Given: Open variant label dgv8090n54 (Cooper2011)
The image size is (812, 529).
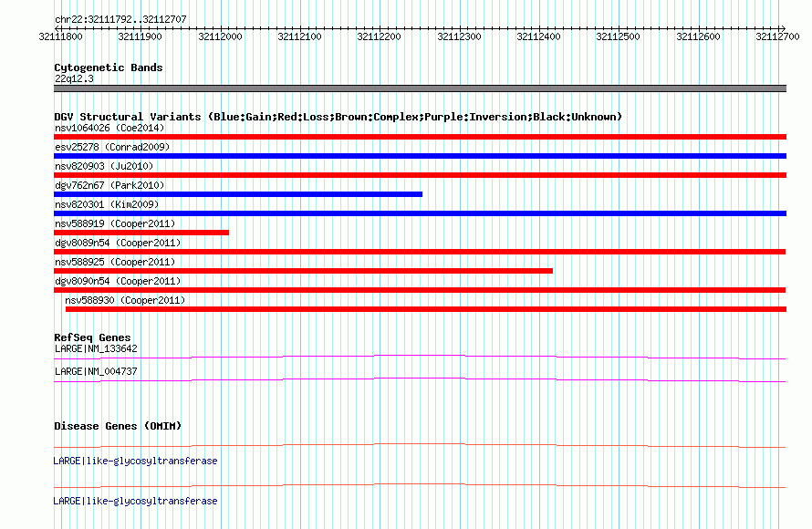Looking at the screenshot, I should coord(118,281).
